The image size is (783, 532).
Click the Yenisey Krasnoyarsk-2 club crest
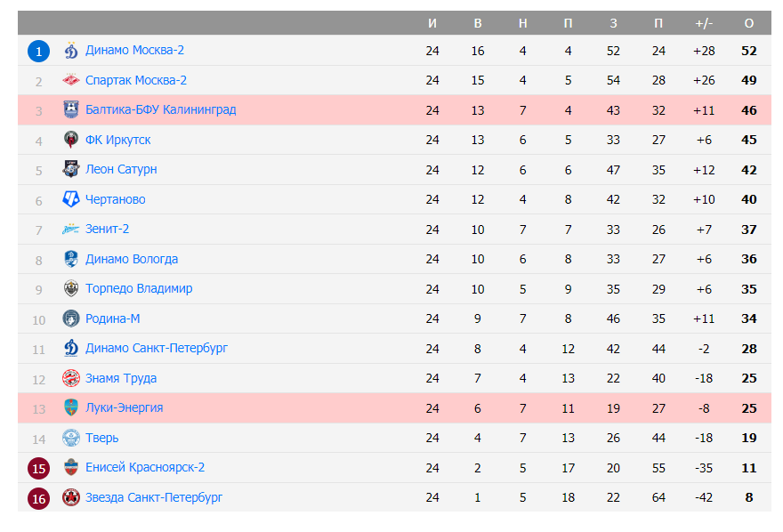71,467
